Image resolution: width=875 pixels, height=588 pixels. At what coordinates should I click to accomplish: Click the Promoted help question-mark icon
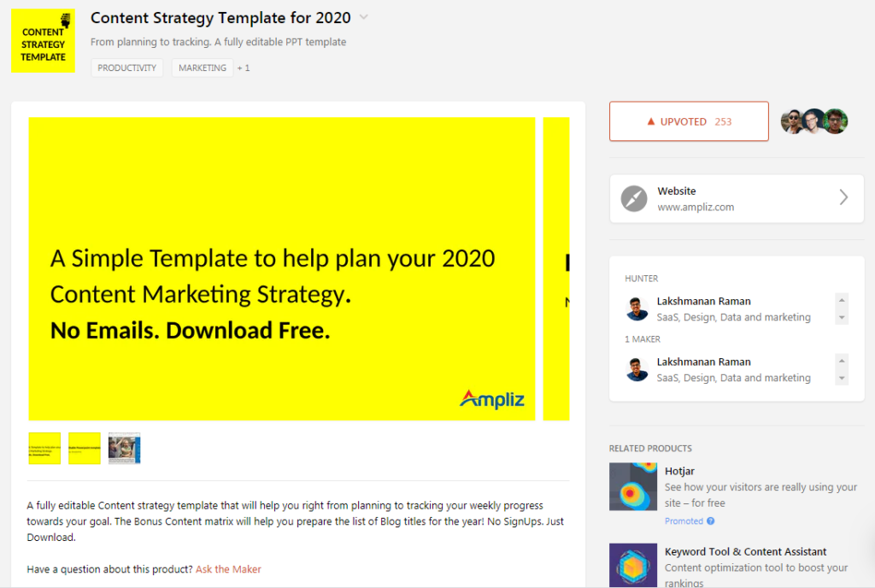click(710, 521)
